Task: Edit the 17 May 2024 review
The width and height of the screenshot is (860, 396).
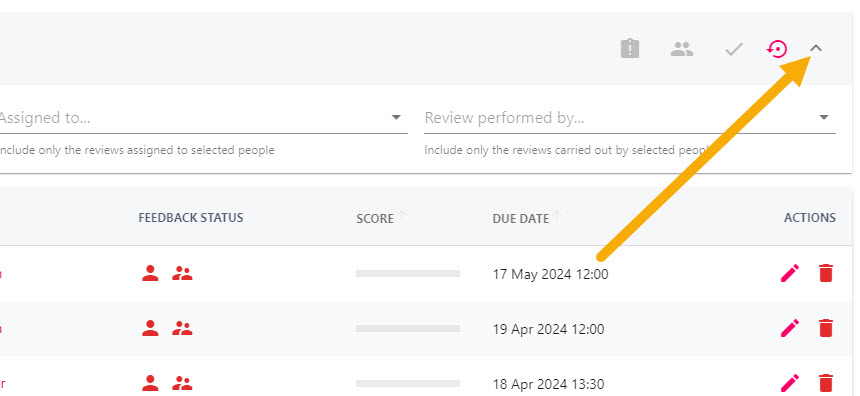Action: [x=790, y=273]
